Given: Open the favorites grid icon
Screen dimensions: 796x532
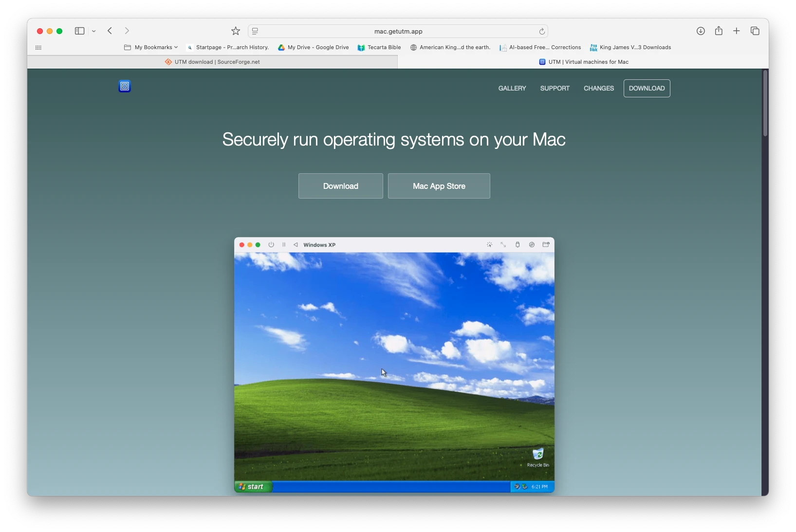Looking at the screenshot, I should point(38,47).
